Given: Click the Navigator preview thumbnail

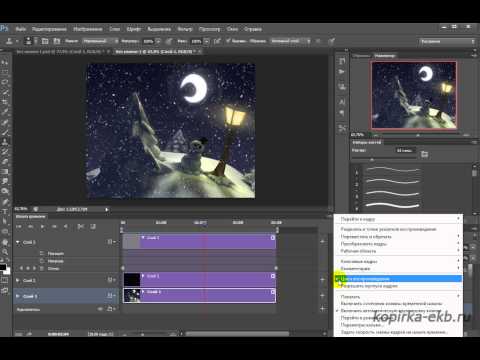Looking at the screenshot, I should pos(414,95).
